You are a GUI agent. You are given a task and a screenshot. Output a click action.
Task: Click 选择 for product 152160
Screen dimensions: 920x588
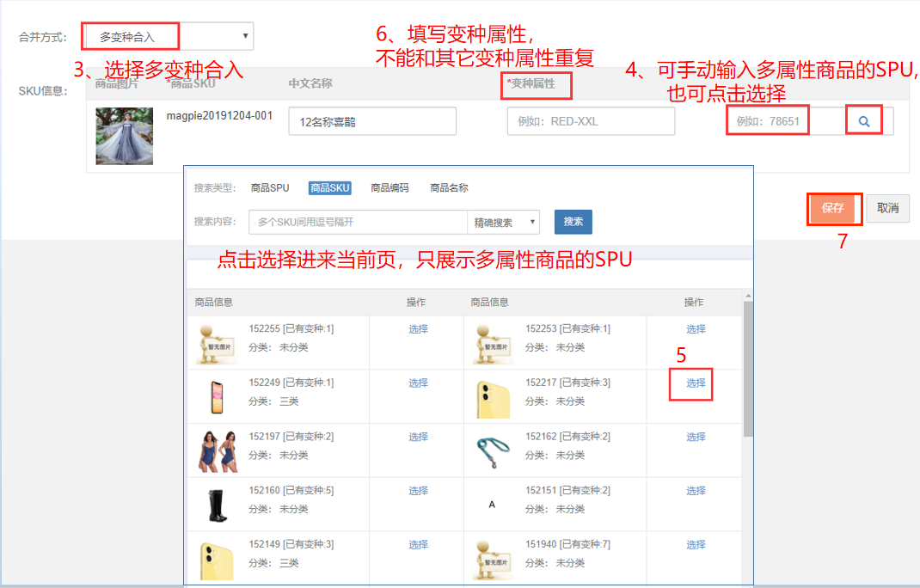tap(419, 491)
